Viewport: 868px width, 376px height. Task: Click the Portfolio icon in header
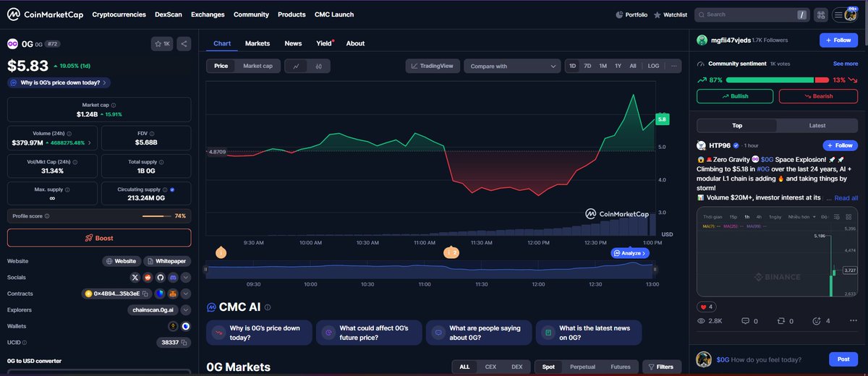[x=620, y=14]
